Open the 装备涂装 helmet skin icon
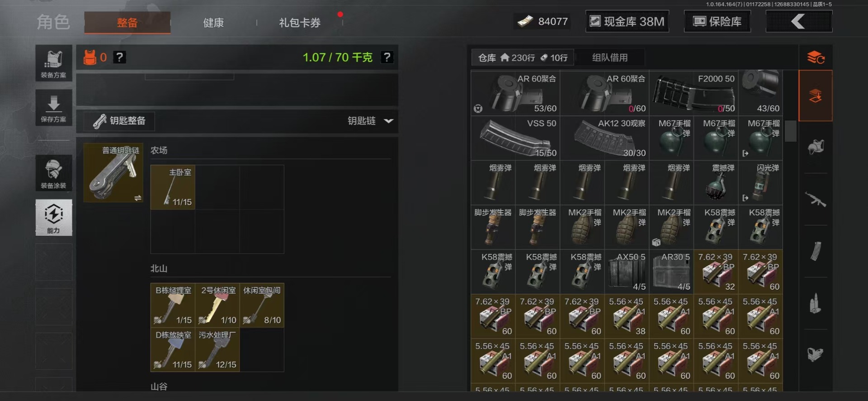Screen dimensions: 868x401 click(x=54, y=173)
